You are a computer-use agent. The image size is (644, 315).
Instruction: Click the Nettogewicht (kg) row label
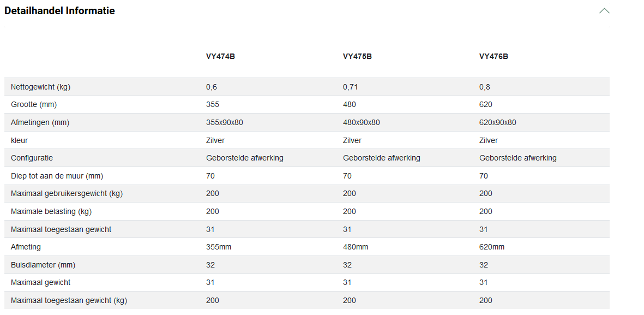click(40, 87)
